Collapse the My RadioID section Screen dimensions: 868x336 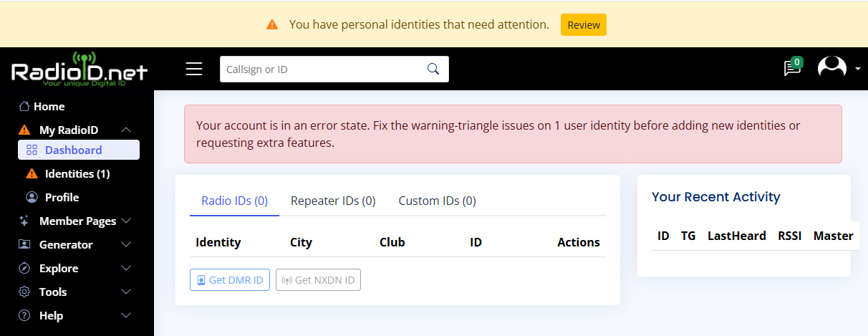pos(126,130)
